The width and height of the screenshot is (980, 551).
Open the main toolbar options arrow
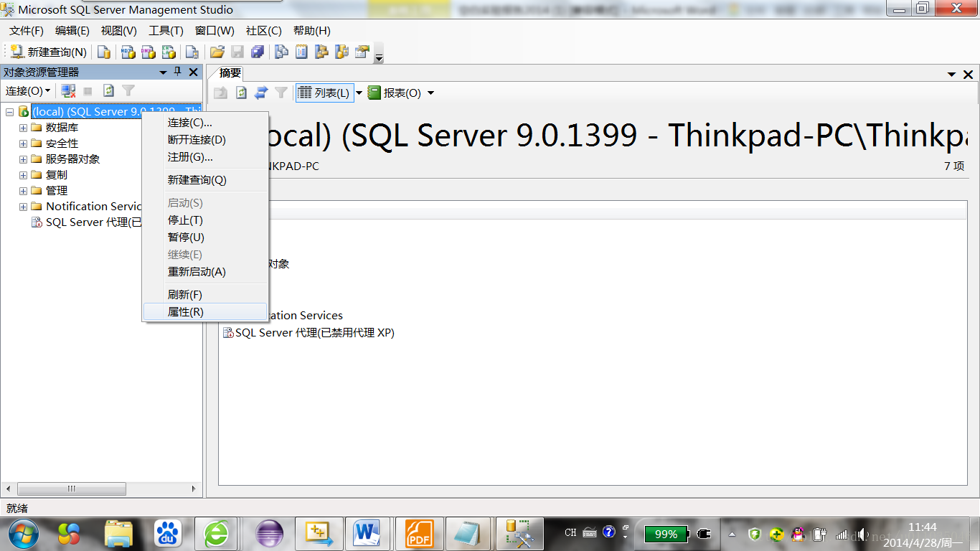(379, 53)
